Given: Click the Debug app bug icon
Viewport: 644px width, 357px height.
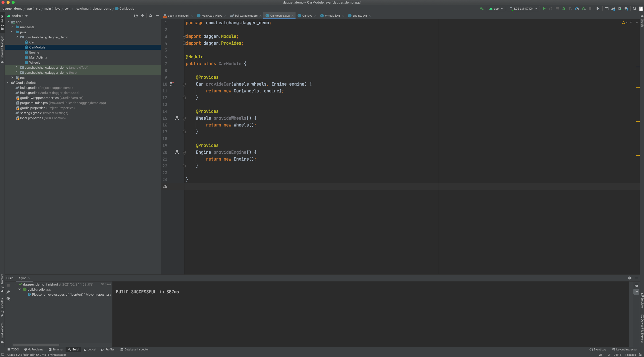Looking at the screenshot, I should 564,9.
